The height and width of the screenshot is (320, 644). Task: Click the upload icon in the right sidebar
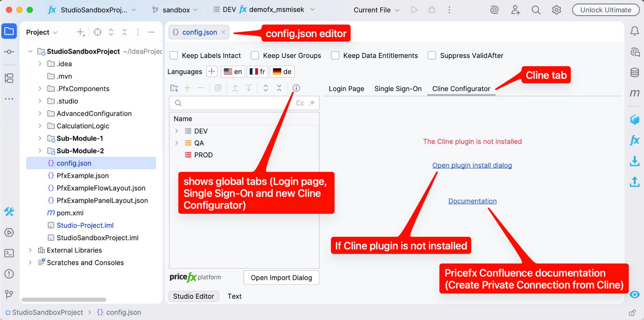(635, 182)
